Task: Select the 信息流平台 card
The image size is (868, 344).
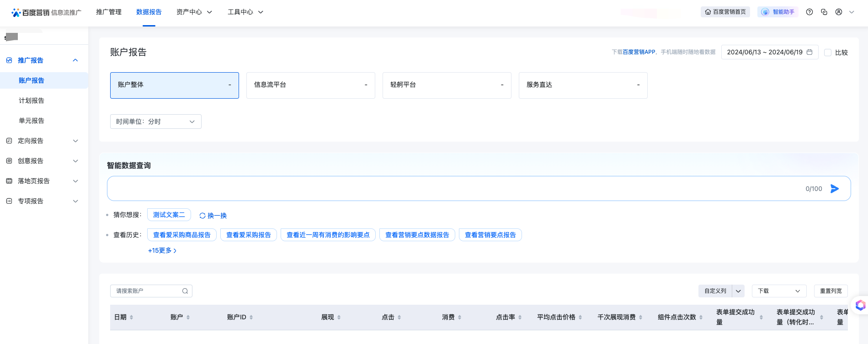Action: click(310, 85)
